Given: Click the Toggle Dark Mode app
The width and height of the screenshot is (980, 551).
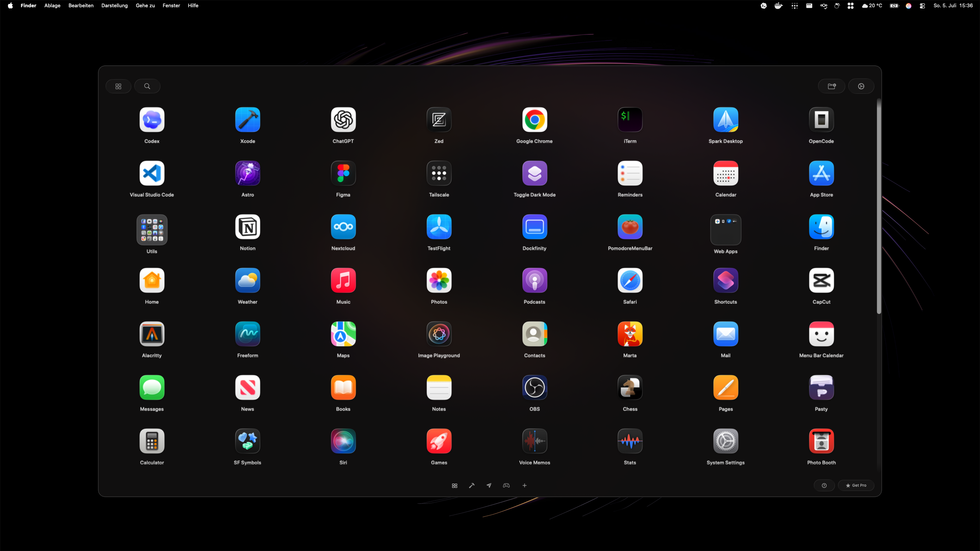Looking at the screenshot, I should pos(534,173).
